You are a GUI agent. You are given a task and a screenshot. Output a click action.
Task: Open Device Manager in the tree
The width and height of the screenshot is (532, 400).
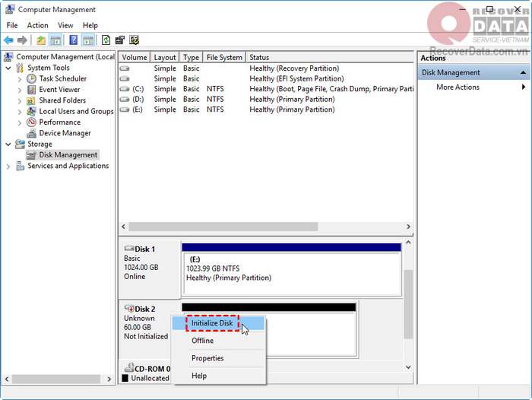(65, 133)
